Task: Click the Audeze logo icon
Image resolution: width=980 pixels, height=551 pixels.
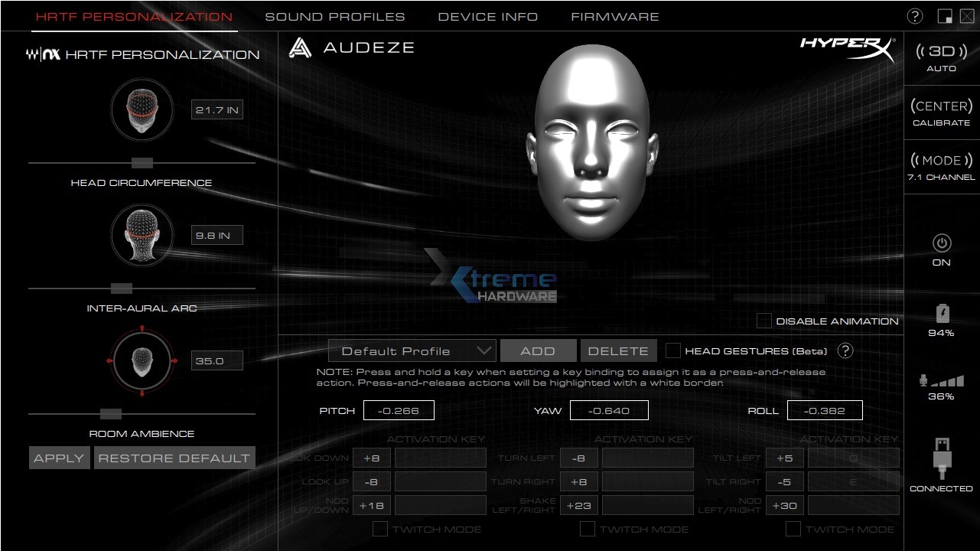Action: point(301,47)
